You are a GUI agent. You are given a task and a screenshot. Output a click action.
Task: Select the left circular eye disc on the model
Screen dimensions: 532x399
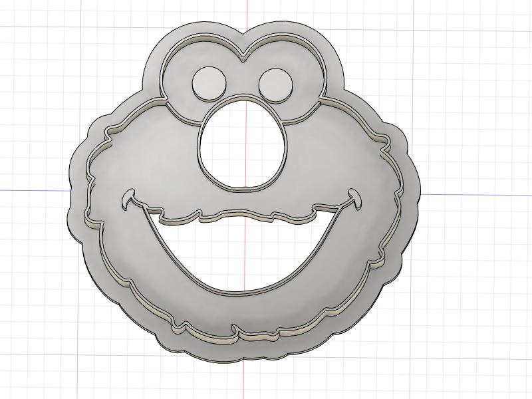click(x=209, y=83)
